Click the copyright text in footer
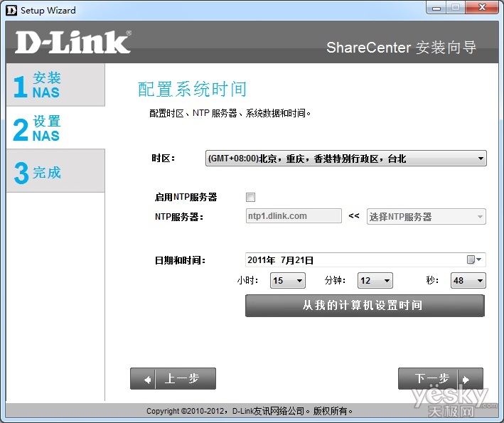The image size is (504, 423). coord(250,411)
